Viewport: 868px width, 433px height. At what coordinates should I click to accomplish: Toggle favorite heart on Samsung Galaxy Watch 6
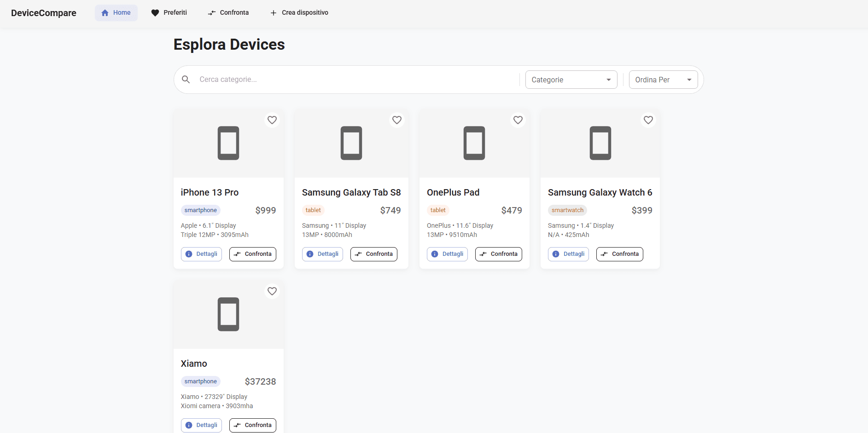click(648, 120)
